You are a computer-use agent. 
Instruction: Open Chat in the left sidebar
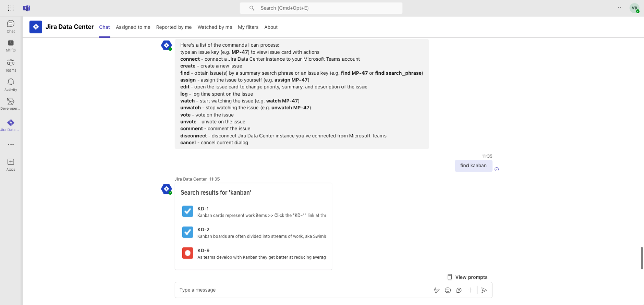point(11,26)
